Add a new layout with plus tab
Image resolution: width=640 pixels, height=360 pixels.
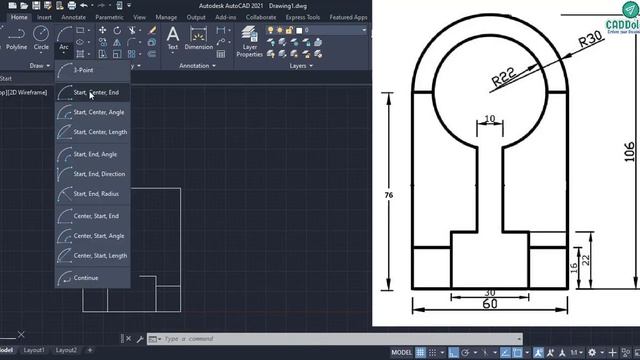[90, 350]
